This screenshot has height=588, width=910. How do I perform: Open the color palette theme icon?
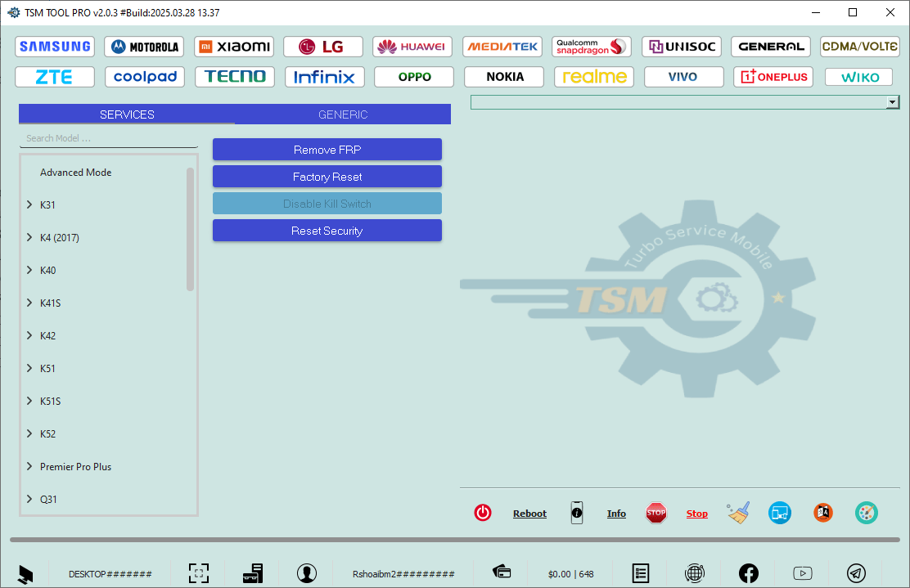(x=867, y=513)
